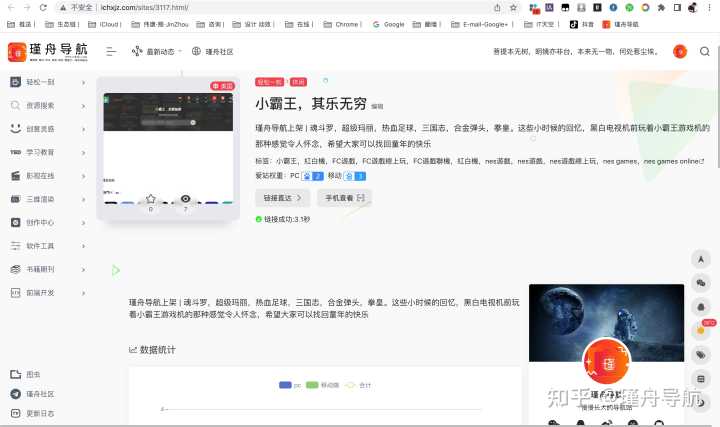Open the 抖音 TikTok bookmark
The width and height of the screenshot is (720, 427).
pyautogui.click(x=582, y=24)
